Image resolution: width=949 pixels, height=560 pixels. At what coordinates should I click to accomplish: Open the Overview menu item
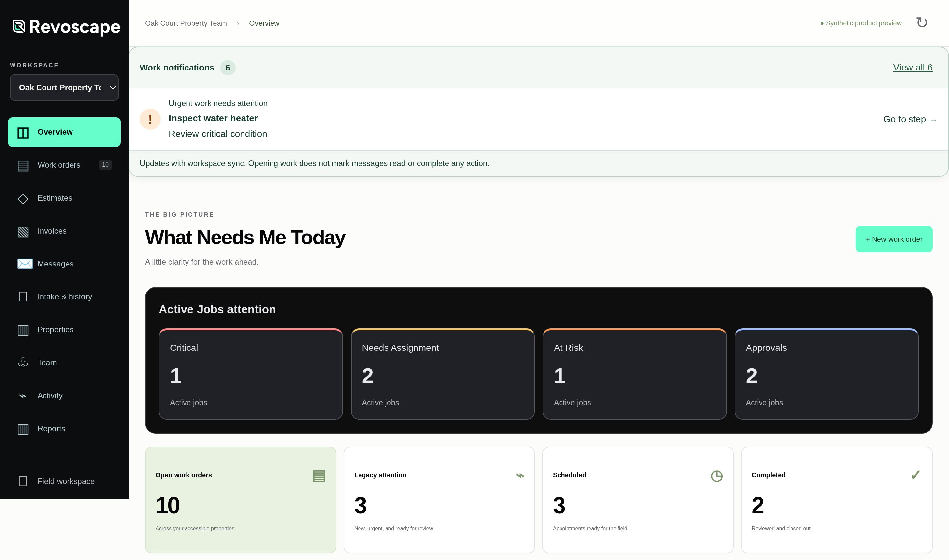click(64, 132)
